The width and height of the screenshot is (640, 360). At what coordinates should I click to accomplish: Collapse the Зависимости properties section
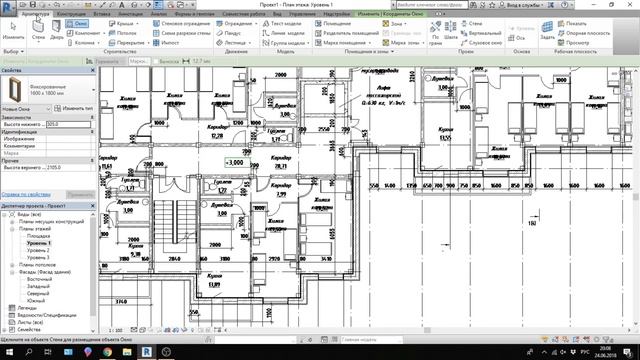[92, 118]
